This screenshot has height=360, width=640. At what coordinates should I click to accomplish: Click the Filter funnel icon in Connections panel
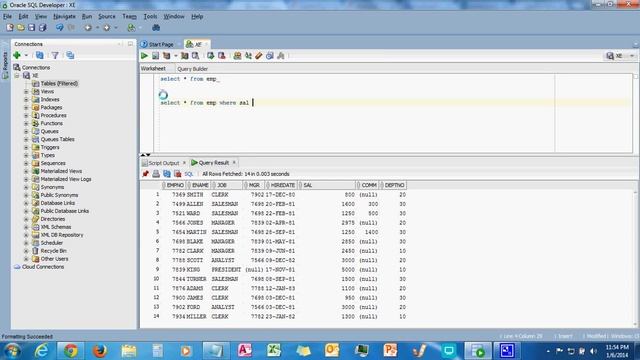point(55,55)
